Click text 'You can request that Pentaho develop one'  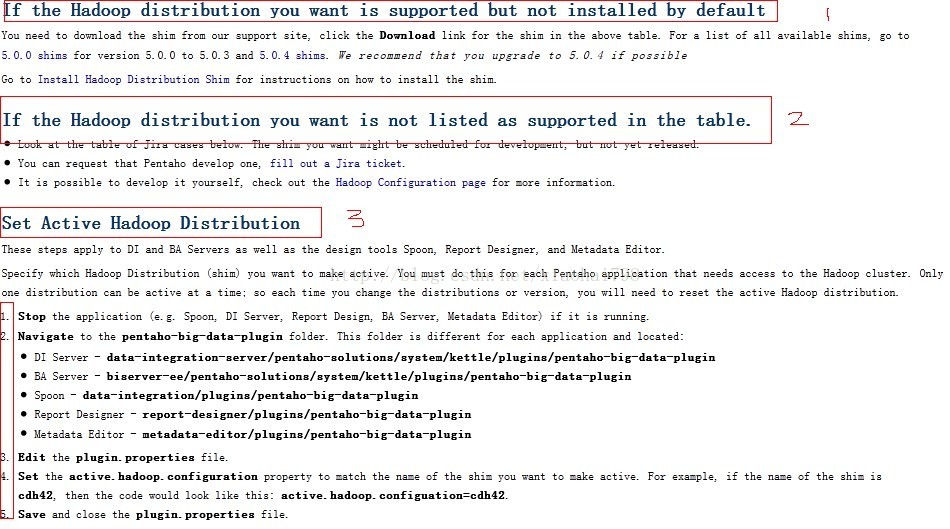pos(138,164)
